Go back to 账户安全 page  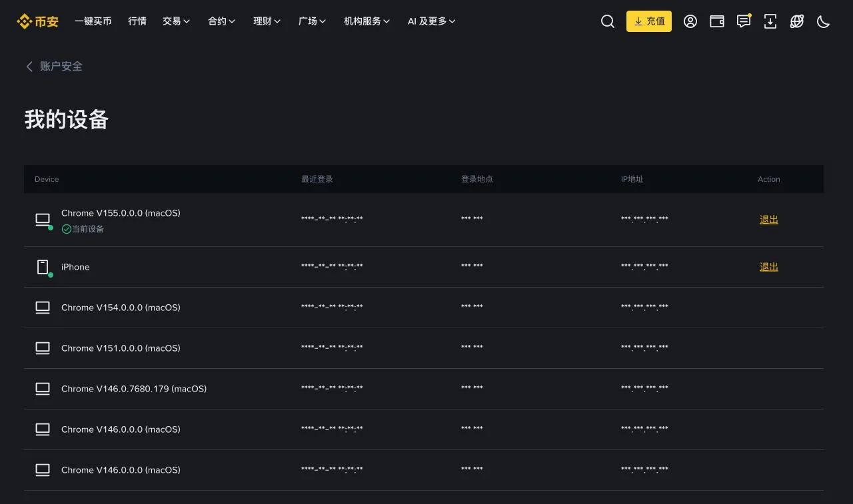pos(61,66)
